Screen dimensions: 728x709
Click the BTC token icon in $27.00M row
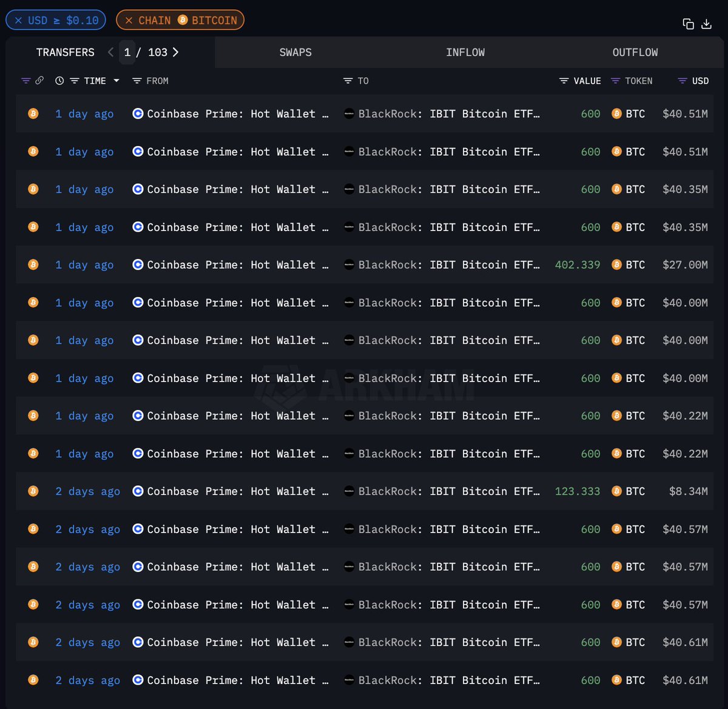[x=616, y=264]
